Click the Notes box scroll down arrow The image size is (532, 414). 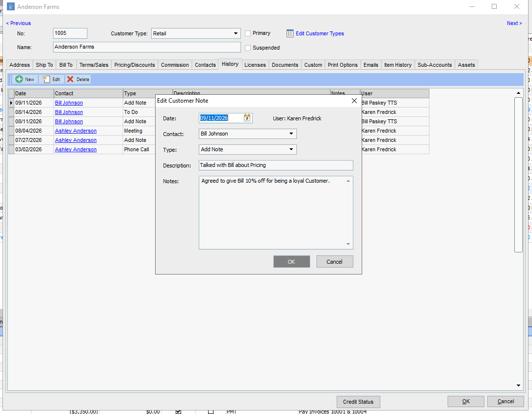[348, 244]
